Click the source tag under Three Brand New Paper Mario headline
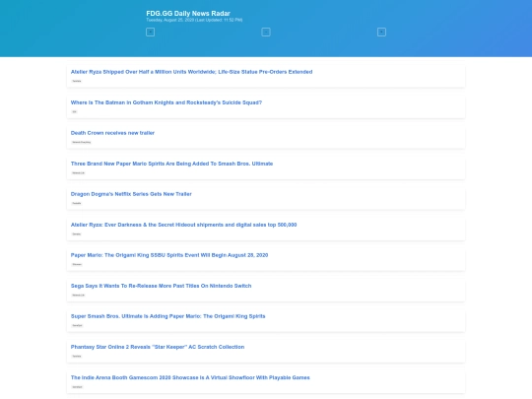This screenshot has width=532, height=399. tap(79, 172)
